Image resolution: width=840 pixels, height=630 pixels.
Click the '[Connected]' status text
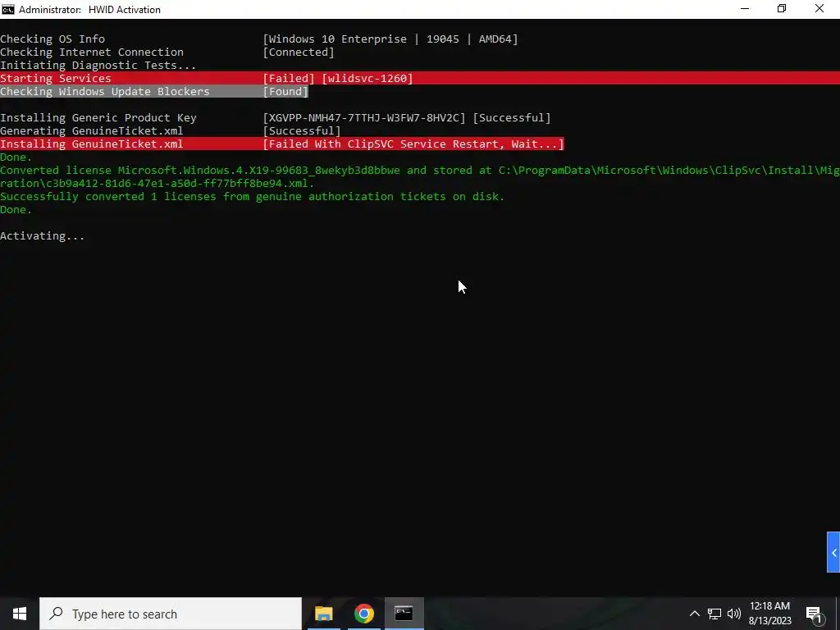(299, 52)
